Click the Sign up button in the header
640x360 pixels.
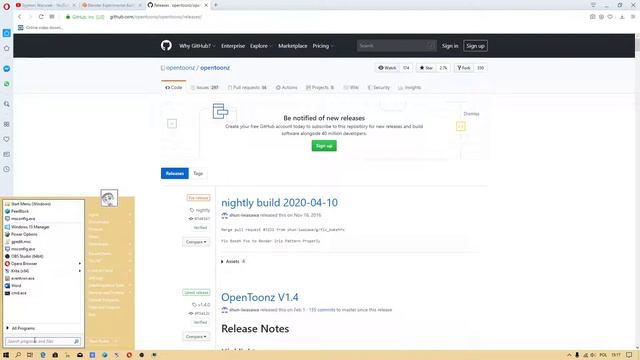pos(475,46)
